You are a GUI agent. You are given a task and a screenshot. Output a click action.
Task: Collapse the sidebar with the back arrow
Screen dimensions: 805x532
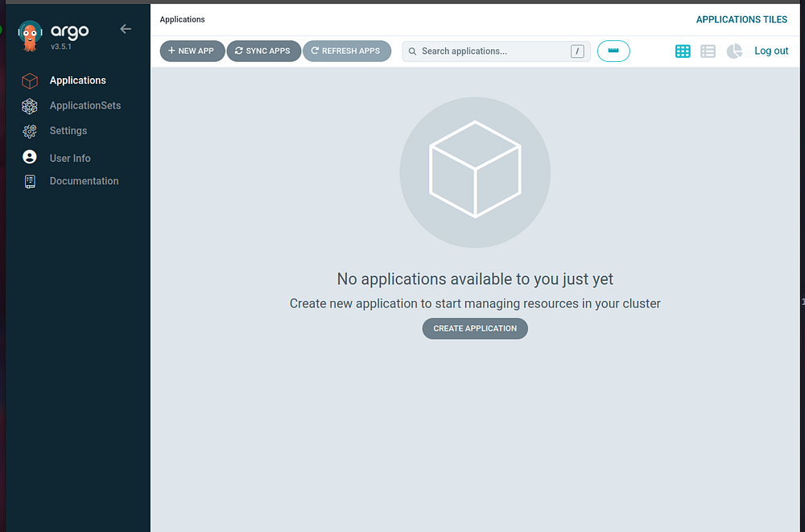pos(126,29)
